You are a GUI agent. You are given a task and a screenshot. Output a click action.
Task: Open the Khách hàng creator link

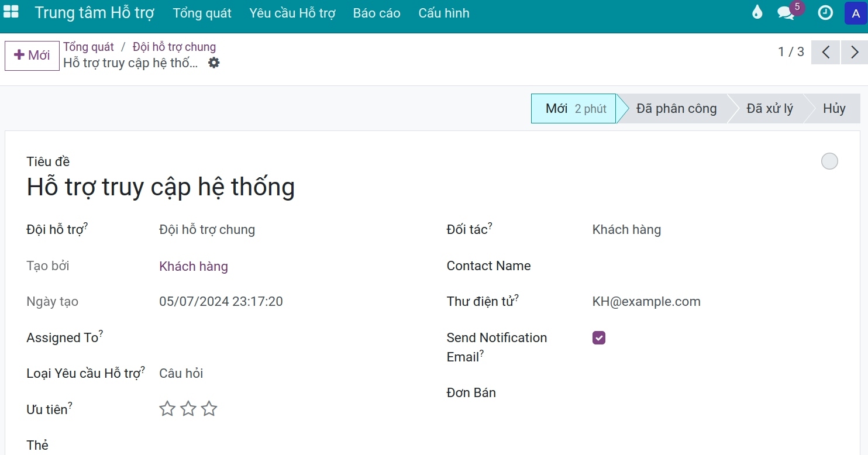(194, 267)
